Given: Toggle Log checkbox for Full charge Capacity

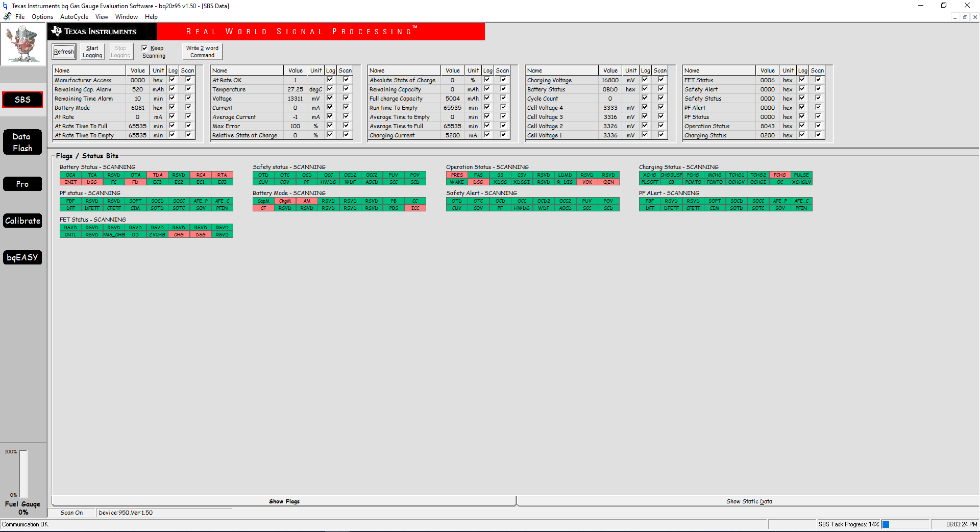Looking at the screenshot, I should 487,98.
